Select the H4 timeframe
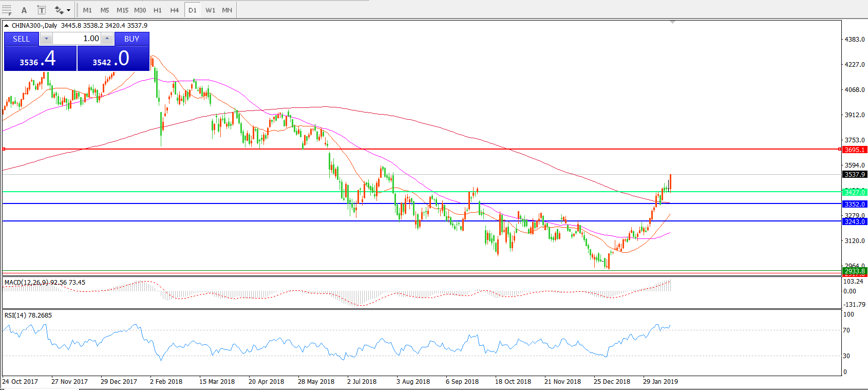Image resolution: width=868 pixels, height=390 pixels. click(x=175, y=10)
